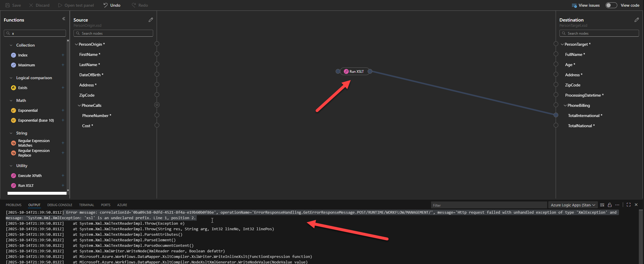Viewport: 644px width, 264px height.
Task: Click View issues button
Action: point(586,5)
